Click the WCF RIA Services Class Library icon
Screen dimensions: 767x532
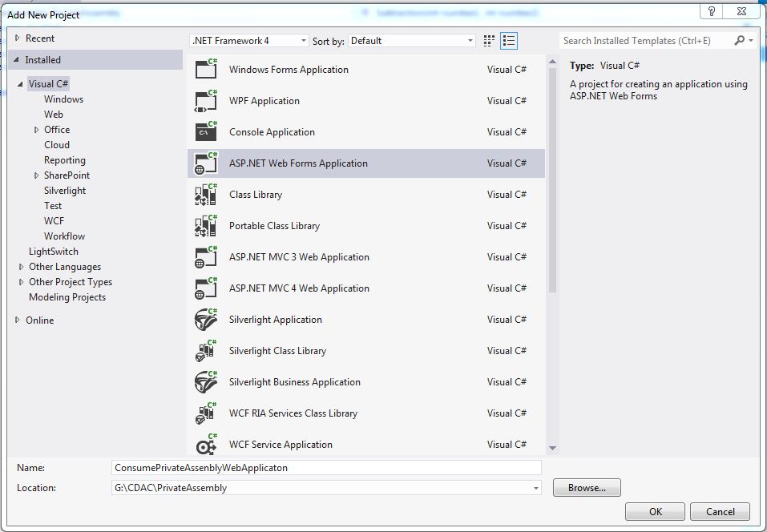206,413
